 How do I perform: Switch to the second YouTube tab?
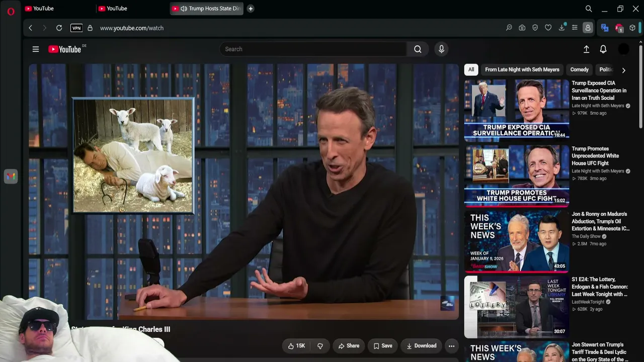click(131, 9)
